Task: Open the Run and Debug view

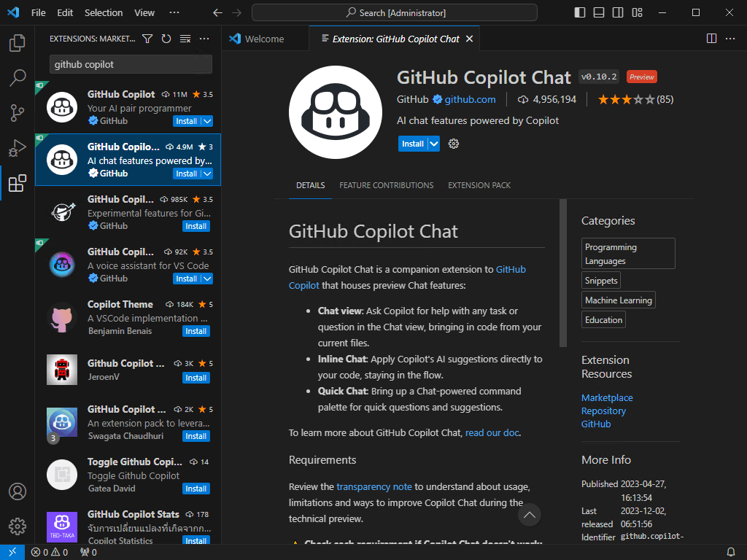Action: (18, 148)
